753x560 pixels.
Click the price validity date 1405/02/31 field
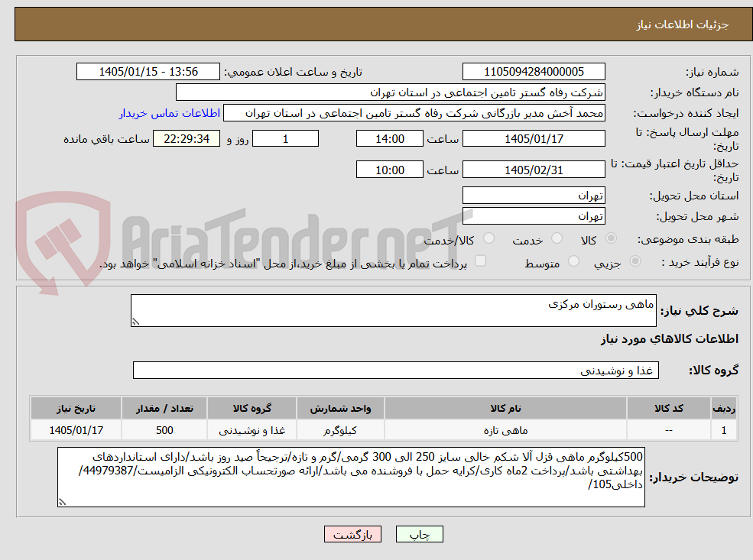pyautogui.click(x=534, y=170)
